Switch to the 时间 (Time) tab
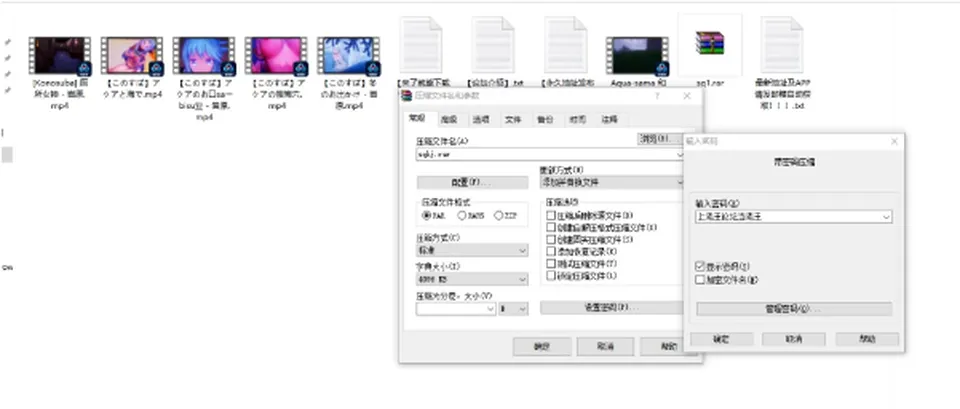Viewport: 960px width, 409px height. tap(577, 119)
